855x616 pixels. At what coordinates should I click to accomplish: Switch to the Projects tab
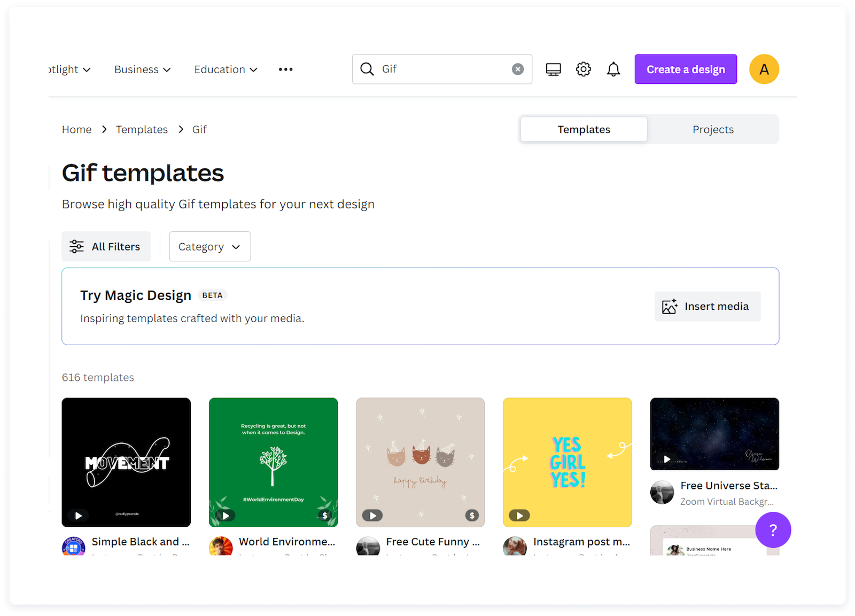713,129
